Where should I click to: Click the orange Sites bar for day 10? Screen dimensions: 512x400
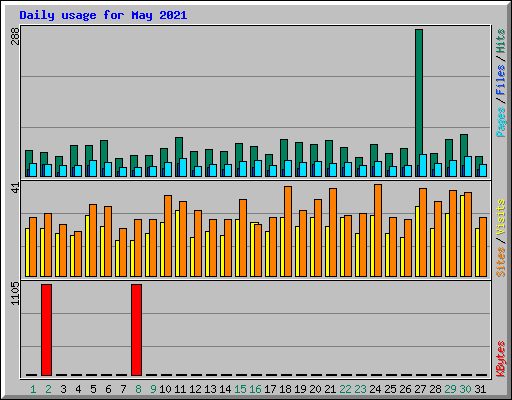click(x=168, y=236)
